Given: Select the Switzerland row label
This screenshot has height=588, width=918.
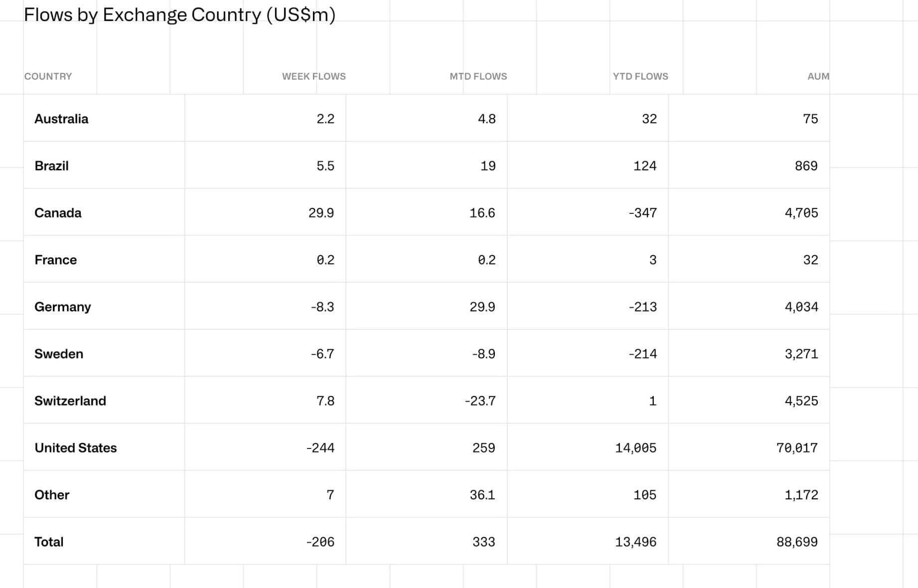Looking at the screenshot, I should pyautogui.click(x=70, y=401).
